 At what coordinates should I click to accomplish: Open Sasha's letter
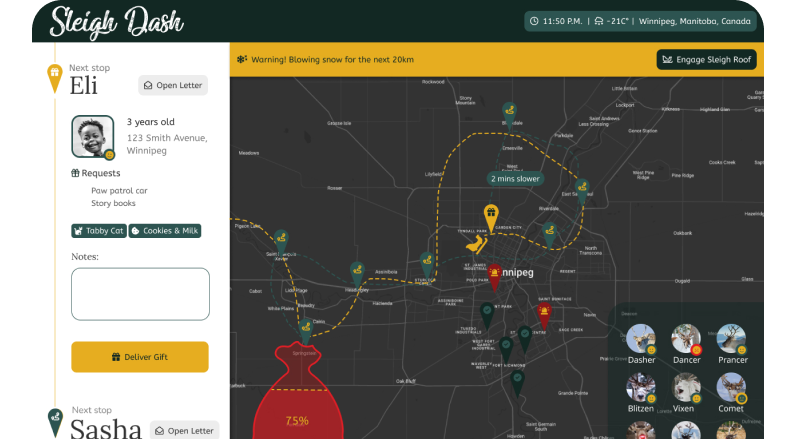pyautogui.click(x=185, y=430)
